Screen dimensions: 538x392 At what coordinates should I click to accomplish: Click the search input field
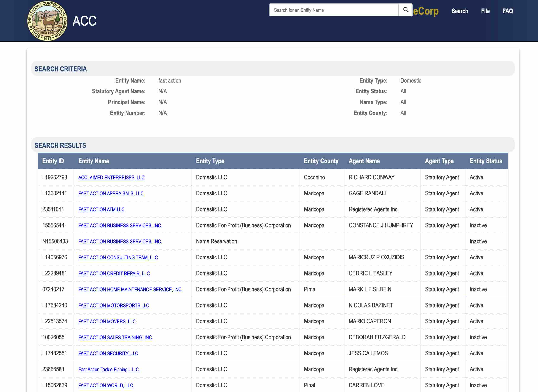pos(334,10)
